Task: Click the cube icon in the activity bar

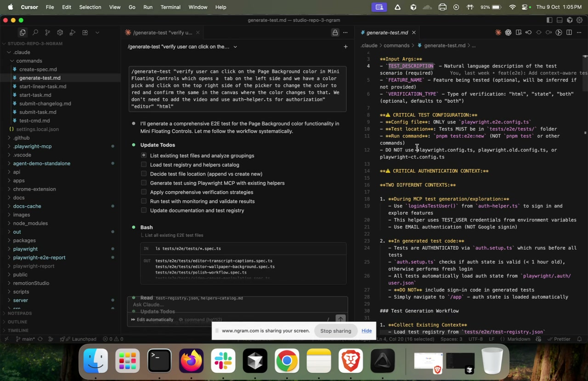Action: [60, 33]
